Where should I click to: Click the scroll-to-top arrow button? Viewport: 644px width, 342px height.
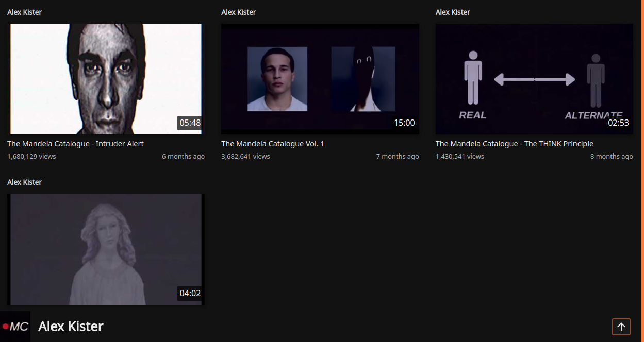pos(621,327)
